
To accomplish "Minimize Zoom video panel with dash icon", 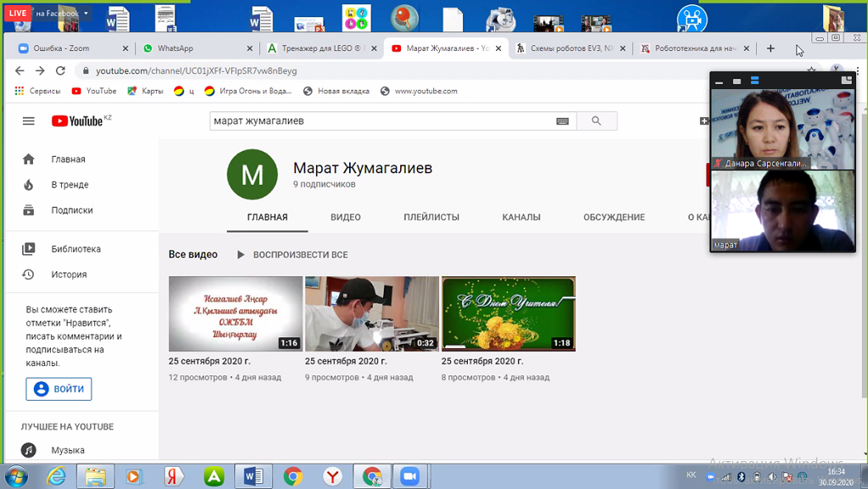I will 719,82.
